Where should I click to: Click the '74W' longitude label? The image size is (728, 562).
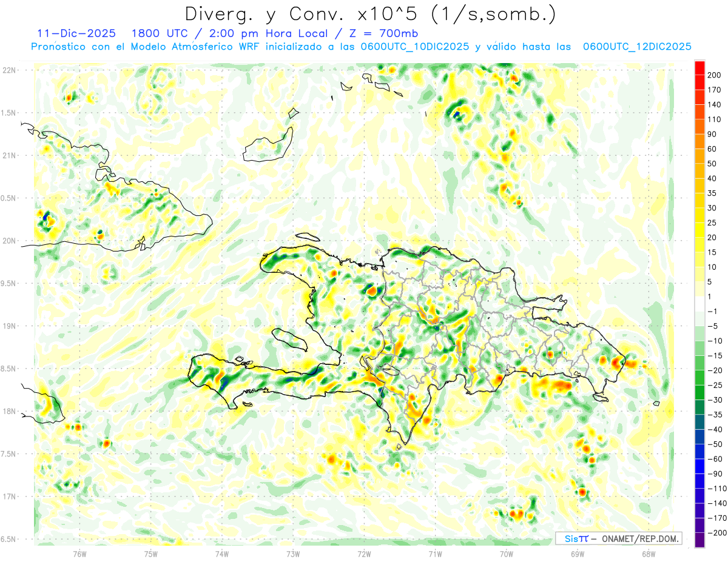pos(222,554)
